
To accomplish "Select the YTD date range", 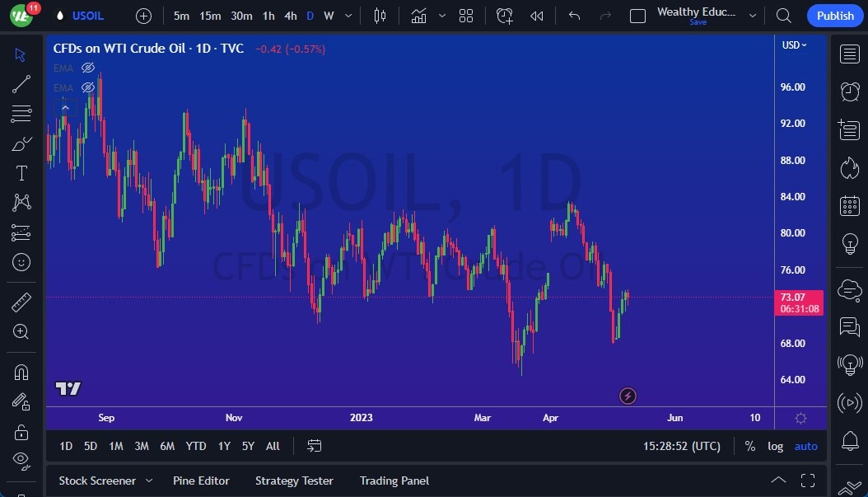I will [x=196, y=446].
